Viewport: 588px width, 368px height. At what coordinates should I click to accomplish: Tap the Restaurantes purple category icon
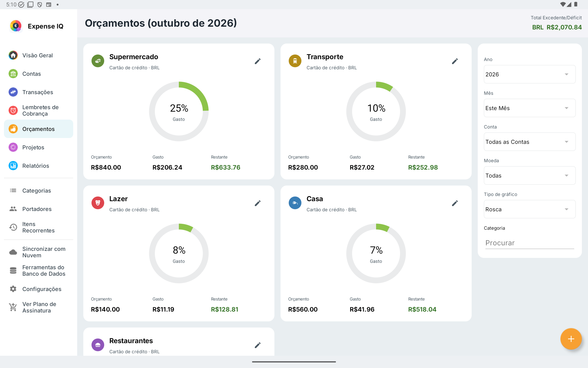point(98,345)
